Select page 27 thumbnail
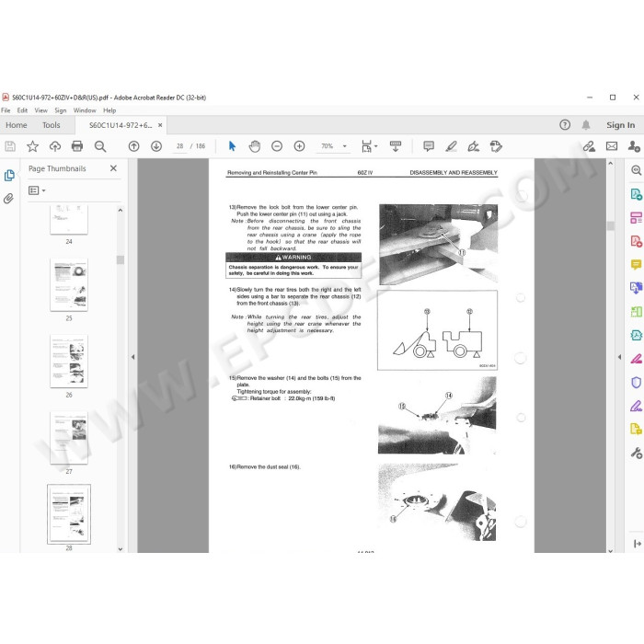The width and height of the screenshot is (644, 644). 69,438
